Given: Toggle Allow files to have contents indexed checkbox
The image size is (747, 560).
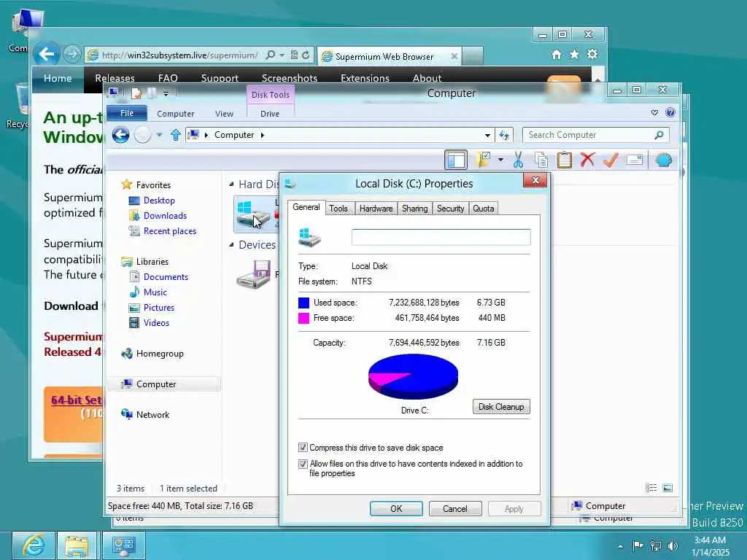Looking at the screenshot, I should (303, 464).
